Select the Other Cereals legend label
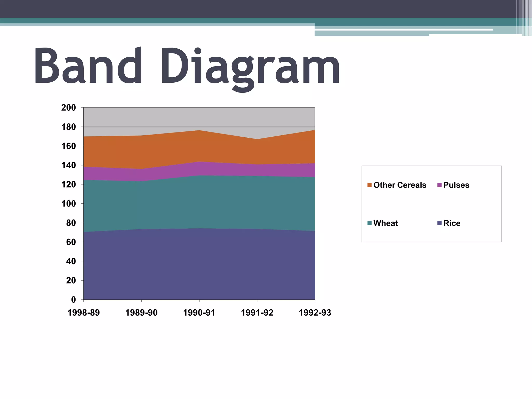532x399 pixels. click(x=400, y=185)
